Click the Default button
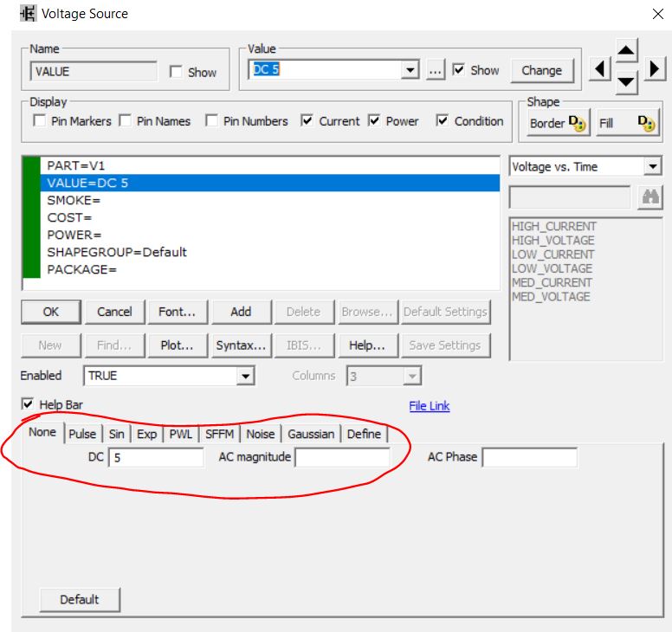The height and width of the screenshot is (632, 672). point(80,599)
